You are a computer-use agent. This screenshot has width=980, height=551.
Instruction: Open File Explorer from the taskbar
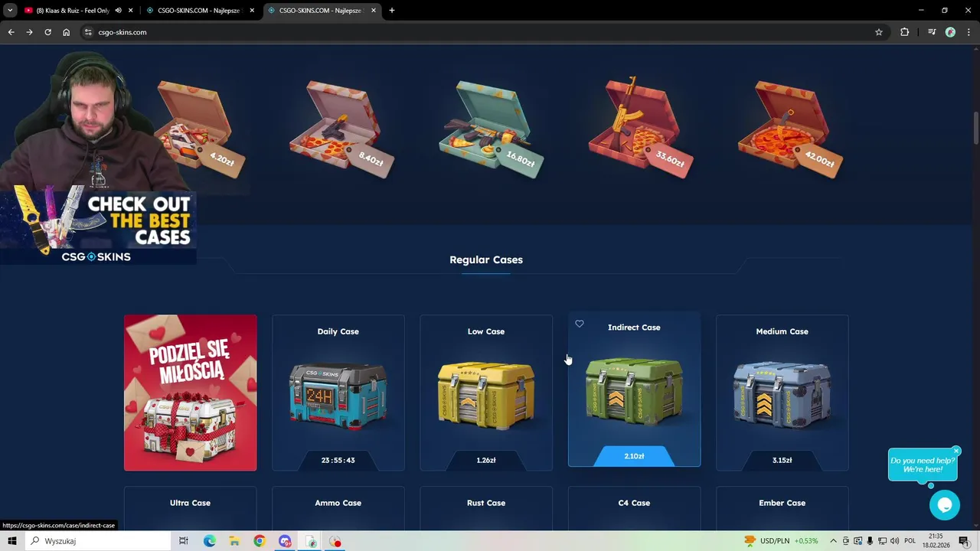pos(234,541)
